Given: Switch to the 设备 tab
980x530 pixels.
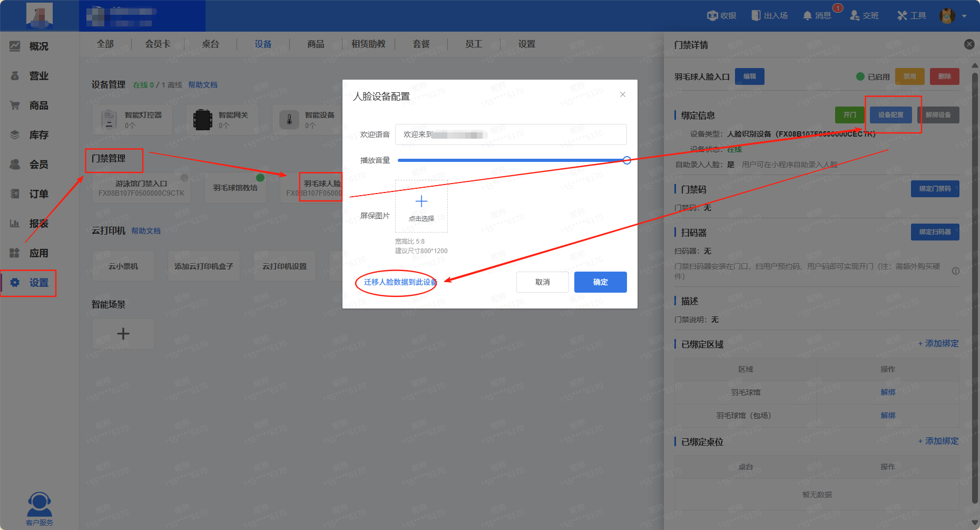Looking at the screenshot, I should click(263, 44).
